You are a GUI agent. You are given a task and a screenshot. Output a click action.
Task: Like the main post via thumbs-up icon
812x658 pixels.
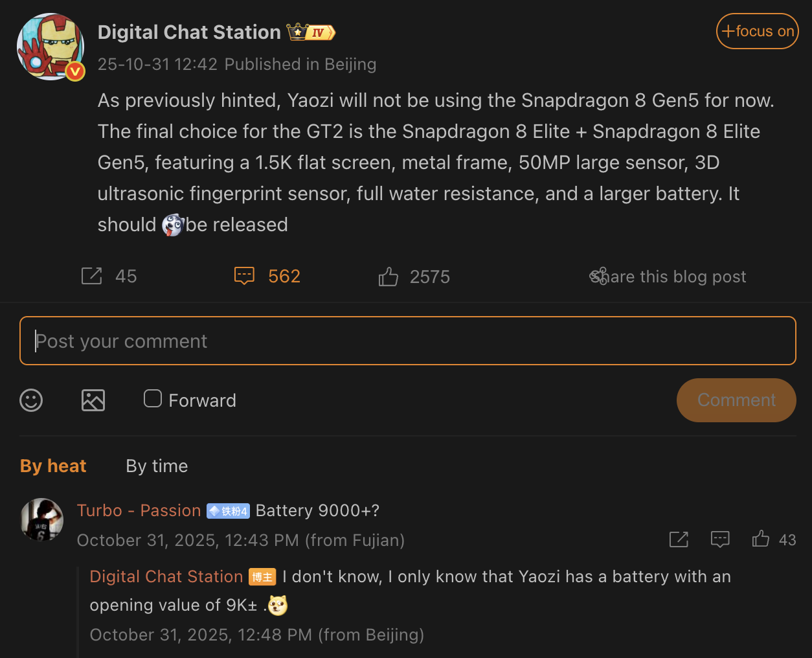point(388,275)
